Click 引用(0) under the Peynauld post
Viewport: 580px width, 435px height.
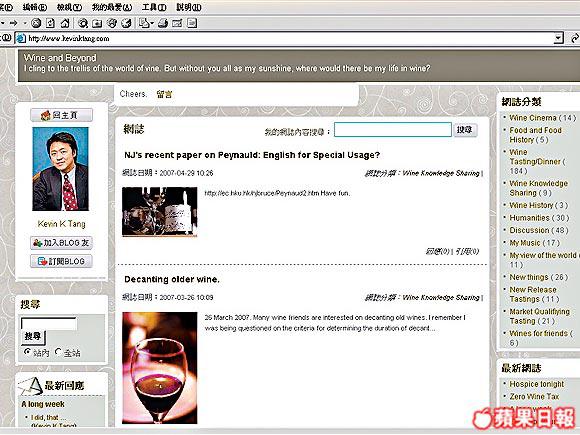pos(467,252)
